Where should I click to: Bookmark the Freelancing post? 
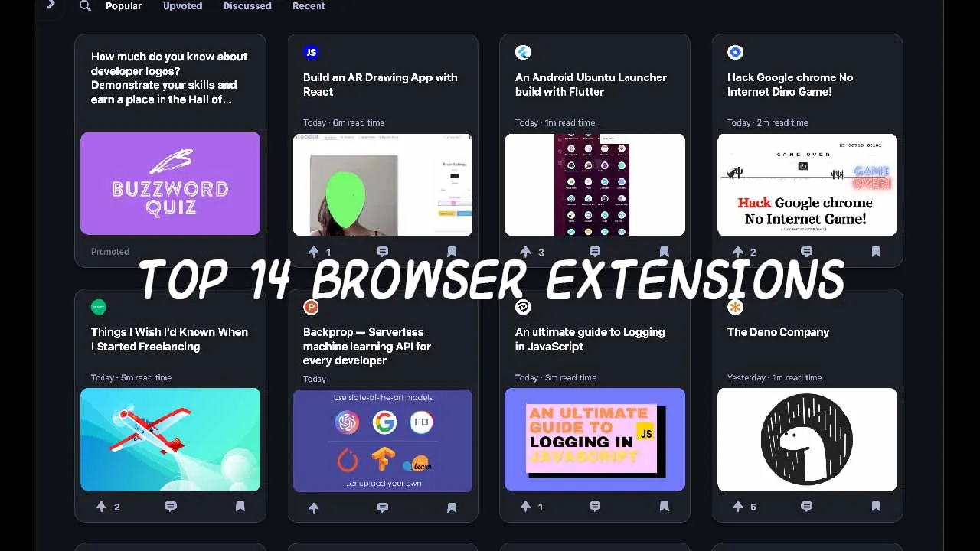[240, 507]
